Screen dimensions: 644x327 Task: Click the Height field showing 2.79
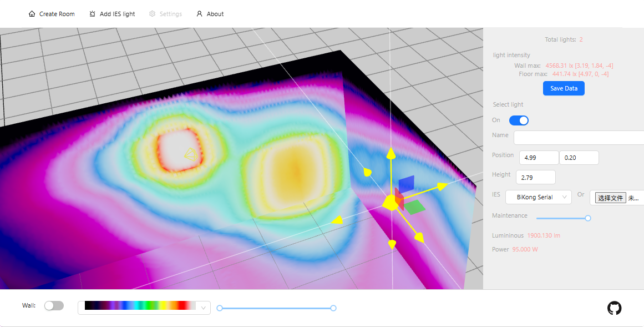coord(536,177)
